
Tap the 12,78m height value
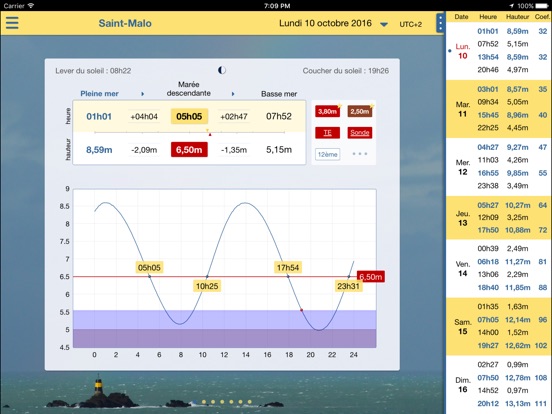(518, 378)
